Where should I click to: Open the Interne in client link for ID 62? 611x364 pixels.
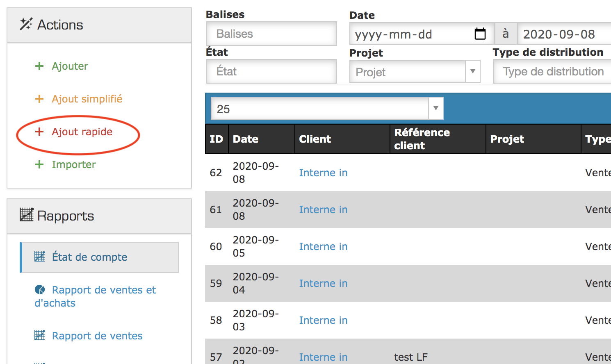coord(323,173)
